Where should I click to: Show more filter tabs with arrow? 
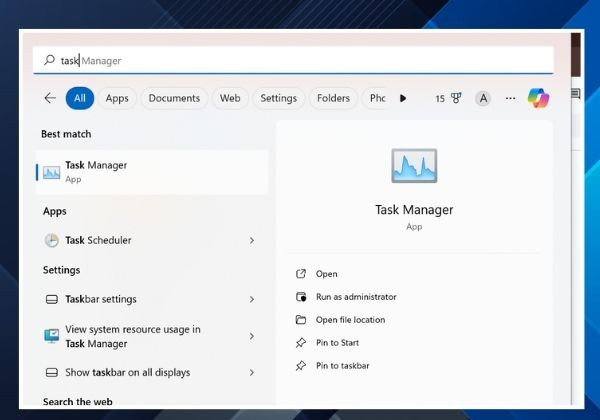403,98
